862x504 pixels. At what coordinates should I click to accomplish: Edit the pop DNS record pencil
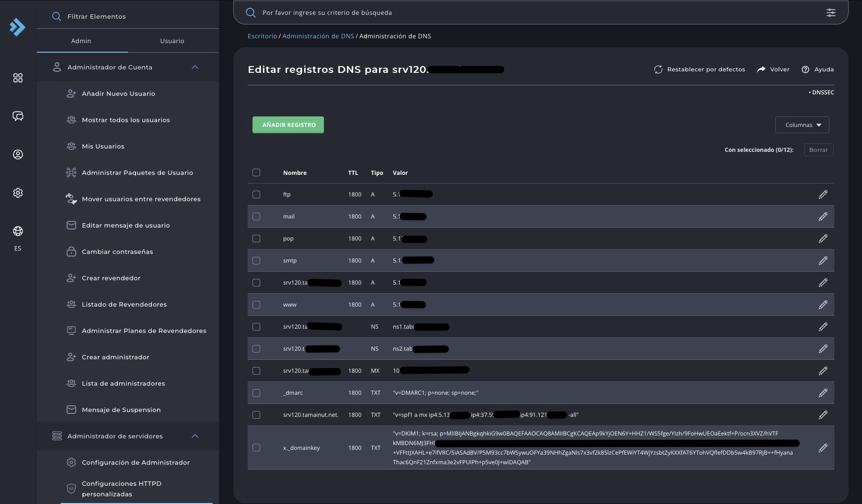(823, 239)
